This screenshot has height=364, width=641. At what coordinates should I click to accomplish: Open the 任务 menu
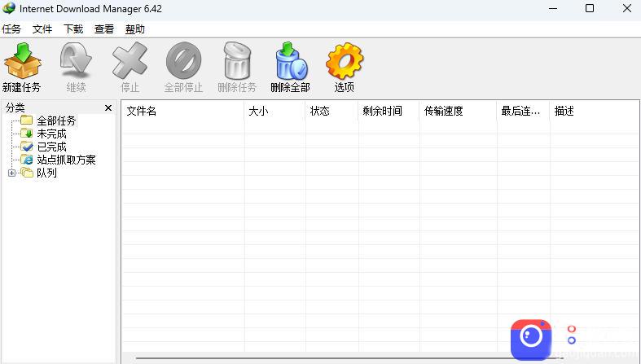pyautogui.click(x=11, y=29)
